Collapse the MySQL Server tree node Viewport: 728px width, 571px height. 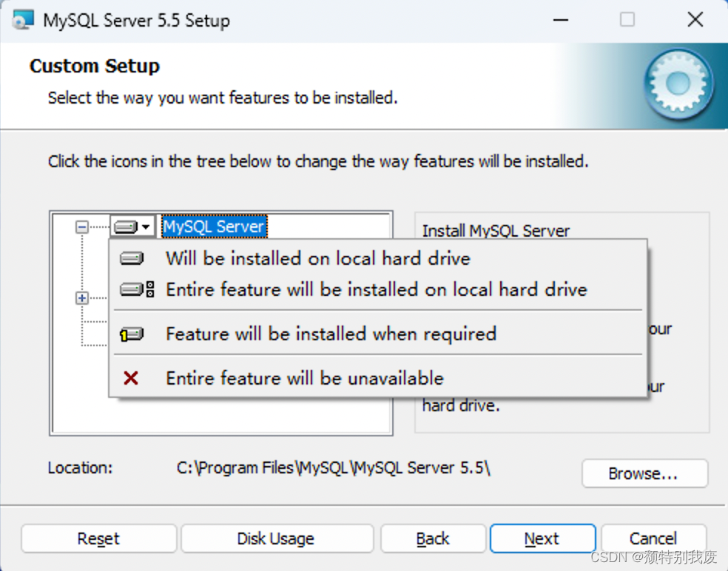click(x=82, y=226)
